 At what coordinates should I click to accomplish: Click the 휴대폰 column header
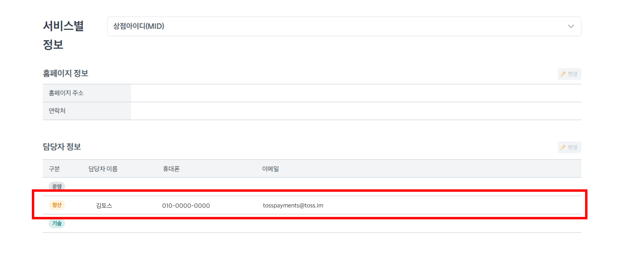(171, 169)
